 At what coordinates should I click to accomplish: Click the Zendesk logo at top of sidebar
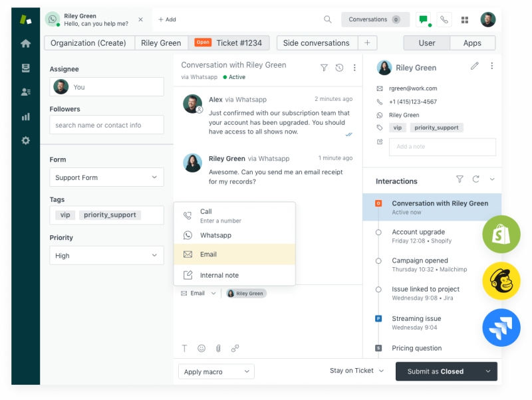click(25, 19)
